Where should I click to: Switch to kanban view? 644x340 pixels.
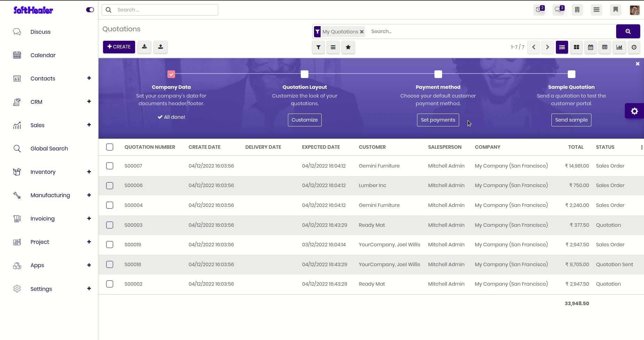point(576,47)
